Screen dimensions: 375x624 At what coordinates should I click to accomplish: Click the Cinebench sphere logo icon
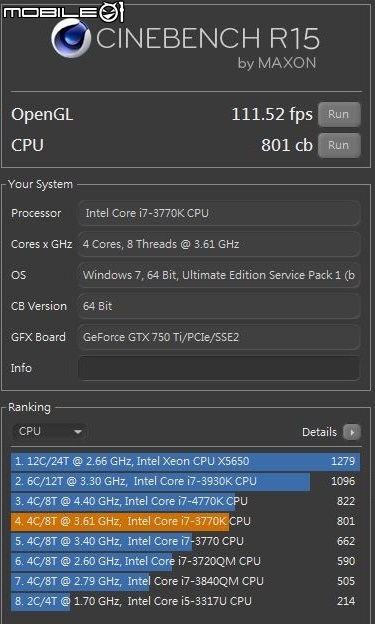tap(71, 39)
